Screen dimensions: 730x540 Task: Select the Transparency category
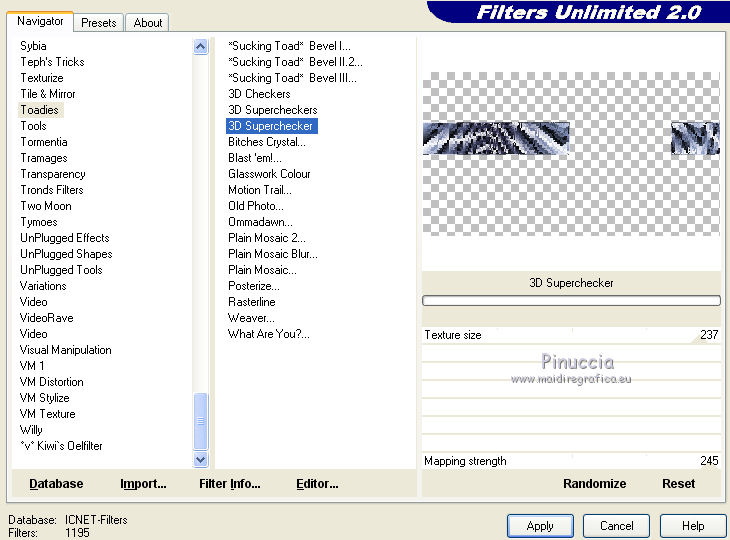click(x=53, y=174)
